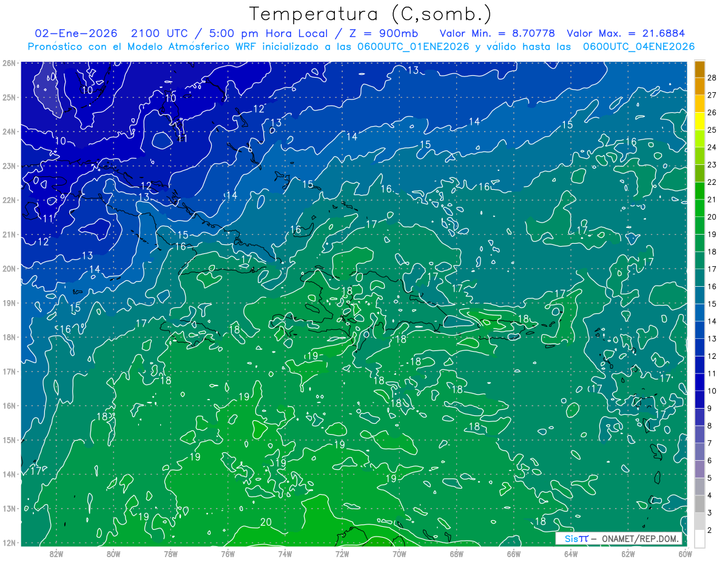Image resolution: width=728 pixels, height=562 pixels.
Task: Click the 3 value on color scale
Action: [710, 513]
